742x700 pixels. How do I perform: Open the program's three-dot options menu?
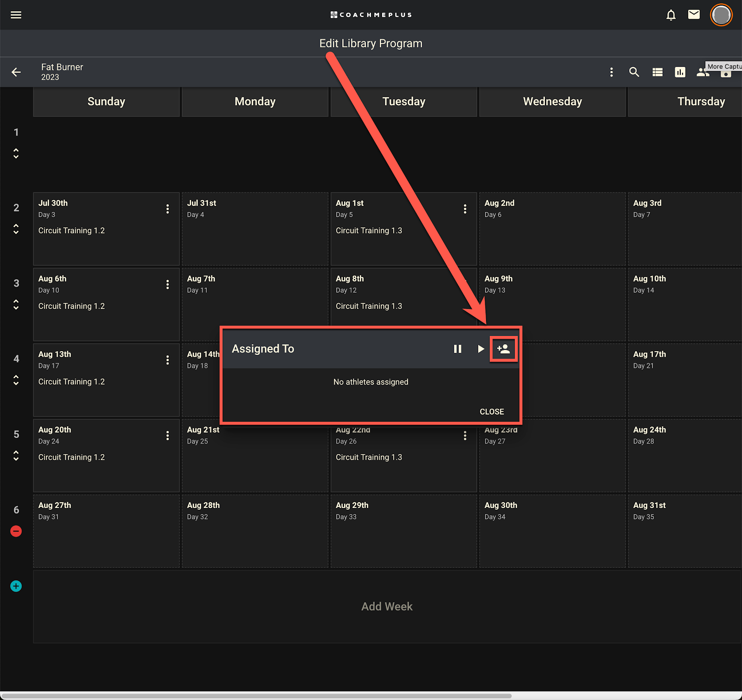611,72
